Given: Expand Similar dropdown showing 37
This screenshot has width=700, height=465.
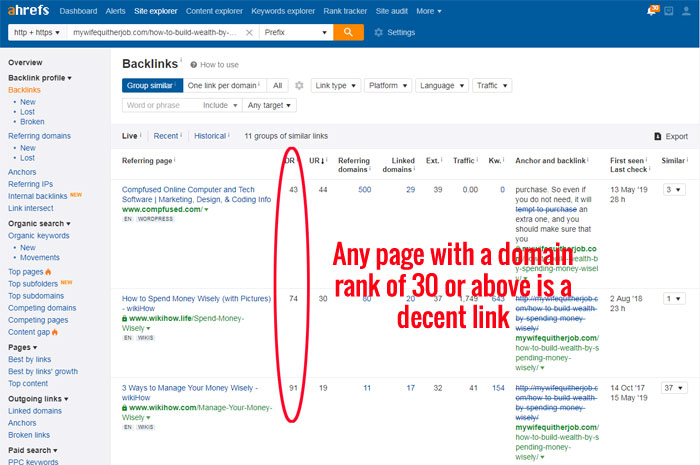Looking at the screenshot, I should coord(674,388).
